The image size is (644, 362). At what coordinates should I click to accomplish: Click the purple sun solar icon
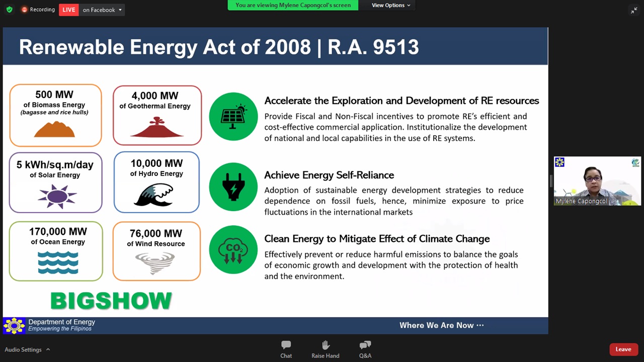pos(57,197)
